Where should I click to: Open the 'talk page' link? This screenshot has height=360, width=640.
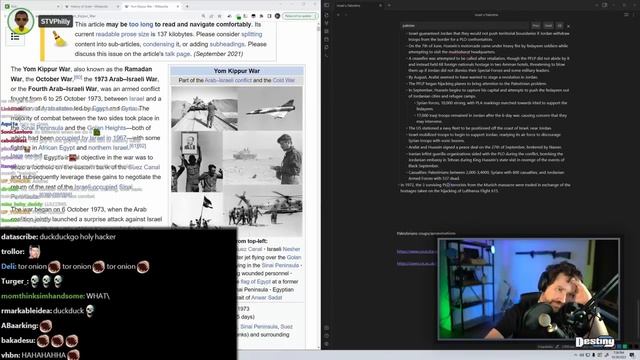[x=178, y=54]
